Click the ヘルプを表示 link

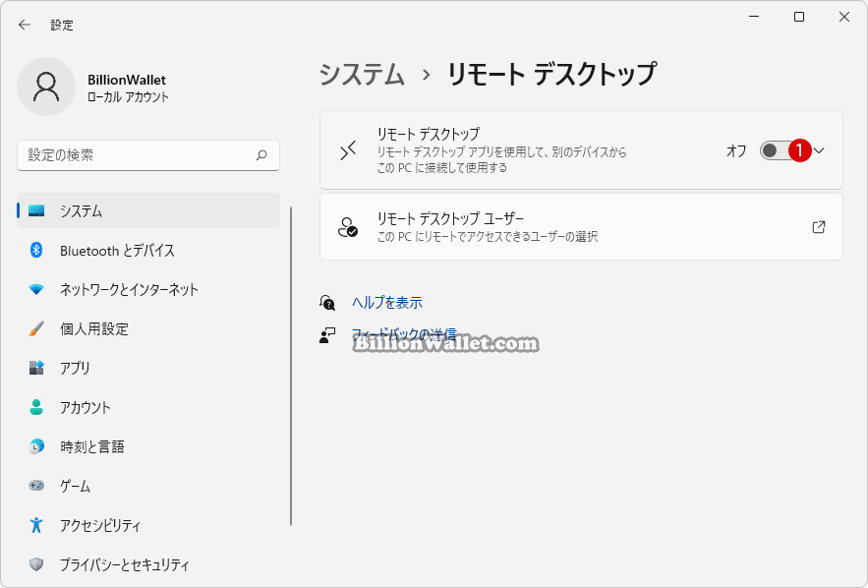[x=387, y=302]
